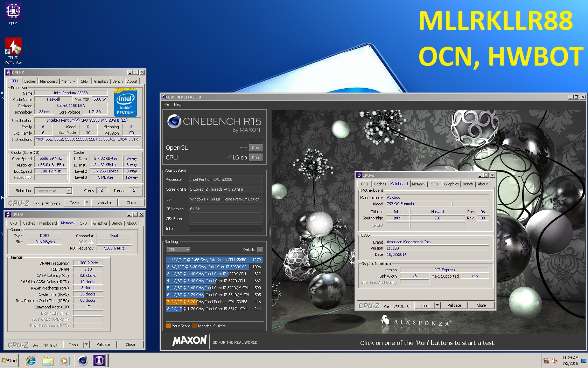Open the CPUID HWMonitor desktop icon
Viewport: 588px width, 368px height.
pos(13,51)
